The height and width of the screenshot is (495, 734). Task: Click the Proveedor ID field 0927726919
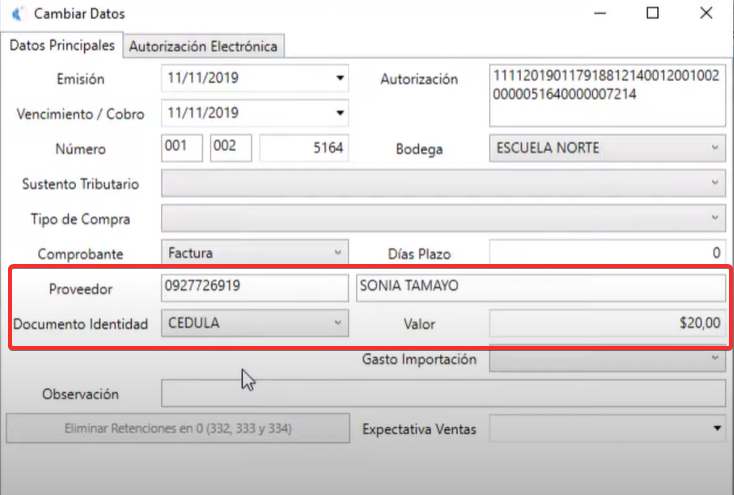tap(255, 288)
